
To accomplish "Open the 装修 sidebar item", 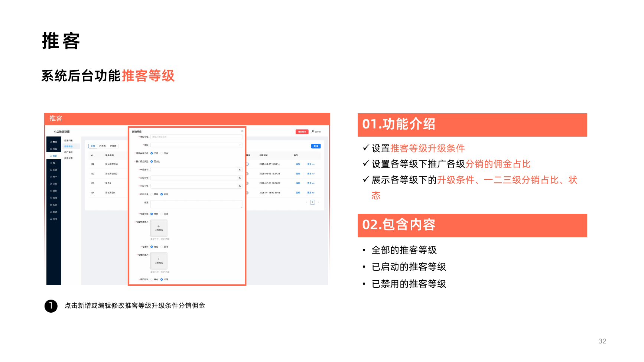I will [x=53, y=198].
